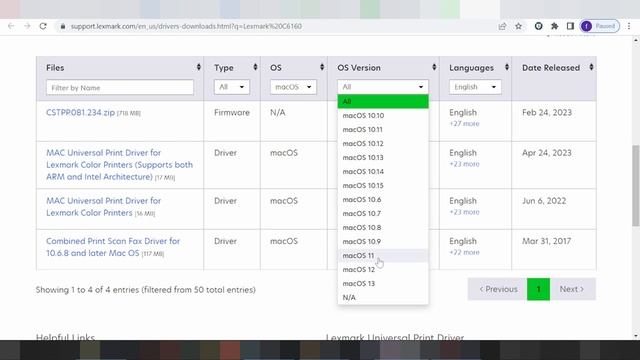Choose macOS 10.15 option
This screenshot has height=360, width=640.
383,185
